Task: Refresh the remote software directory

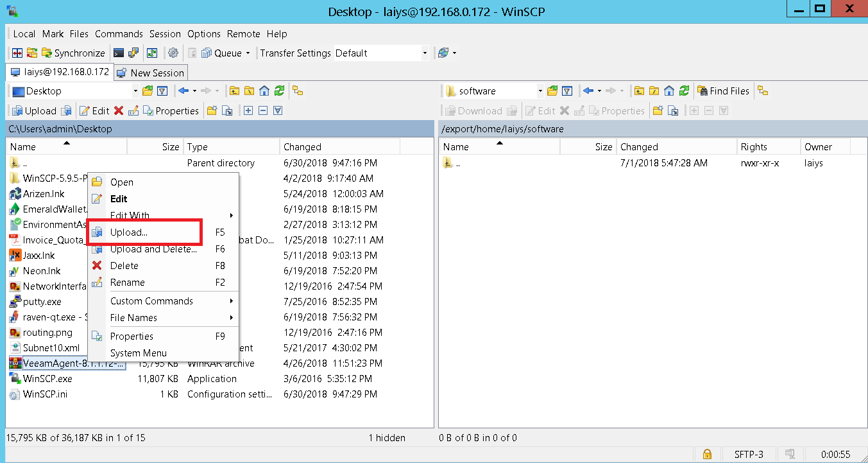Action: [685, 91]
